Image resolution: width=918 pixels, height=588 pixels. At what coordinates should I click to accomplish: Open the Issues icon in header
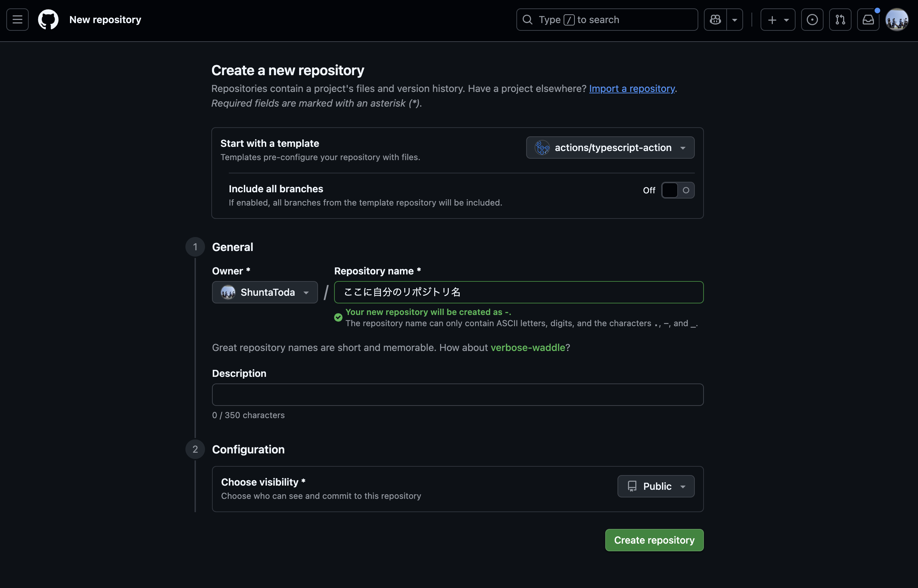click(812, 20)
